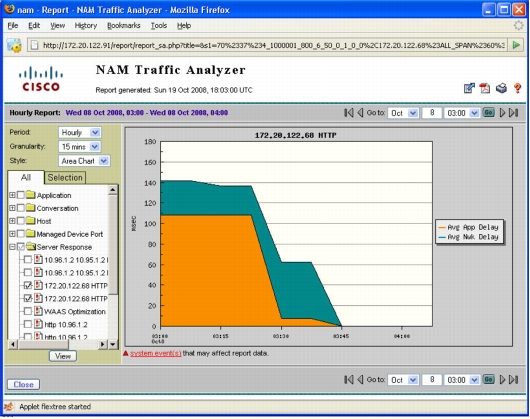
Task: Click the tree panel horizontal scrollbar thumb
Action: click(x=43, y=344)
